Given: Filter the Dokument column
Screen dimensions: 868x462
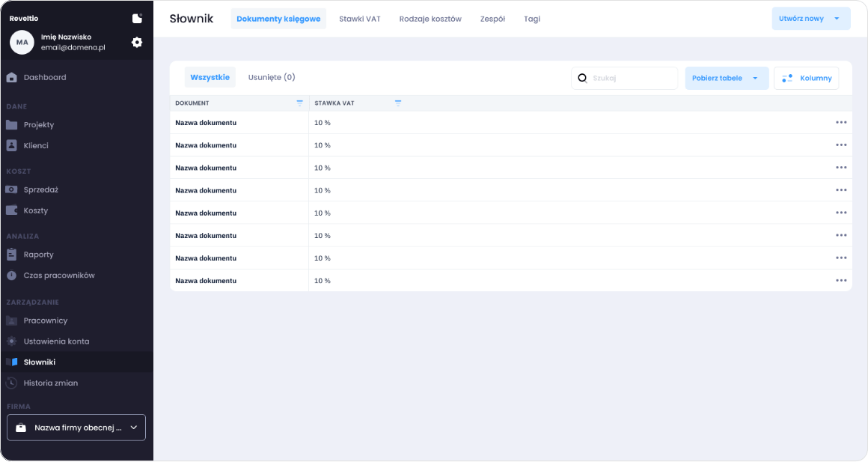Looking at the screenshot, I should coord(300,103).
